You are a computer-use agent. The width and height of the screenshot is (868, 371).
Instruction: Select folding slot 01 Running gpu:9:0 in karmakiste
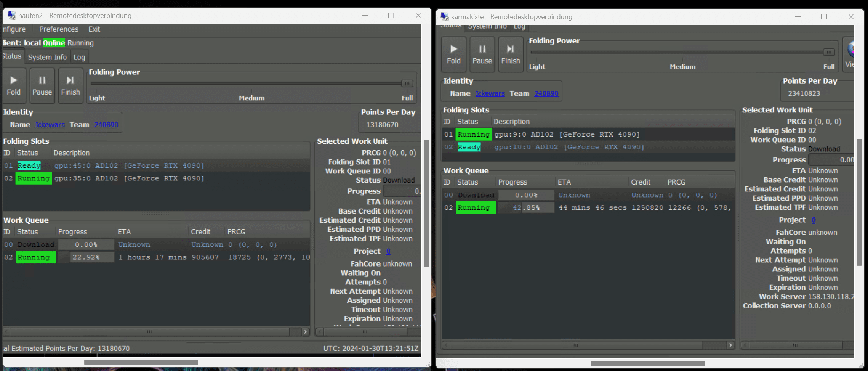click(x=588, y=134)
